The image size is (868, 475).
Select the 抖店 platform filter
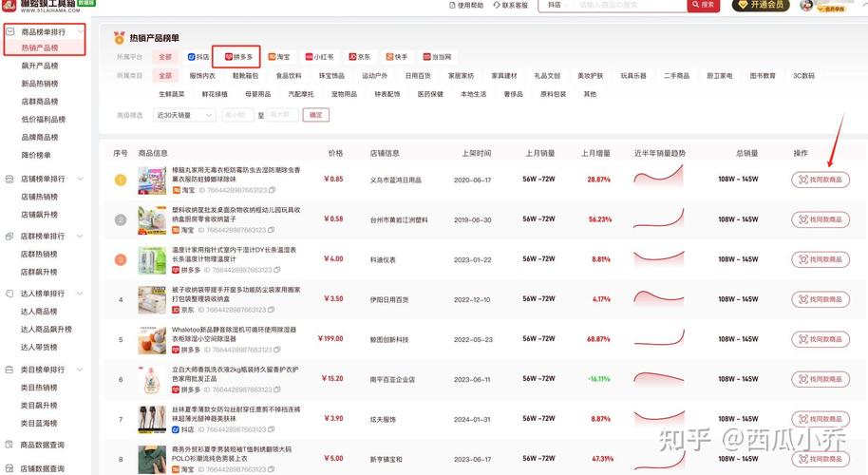(x=198, y=57)
